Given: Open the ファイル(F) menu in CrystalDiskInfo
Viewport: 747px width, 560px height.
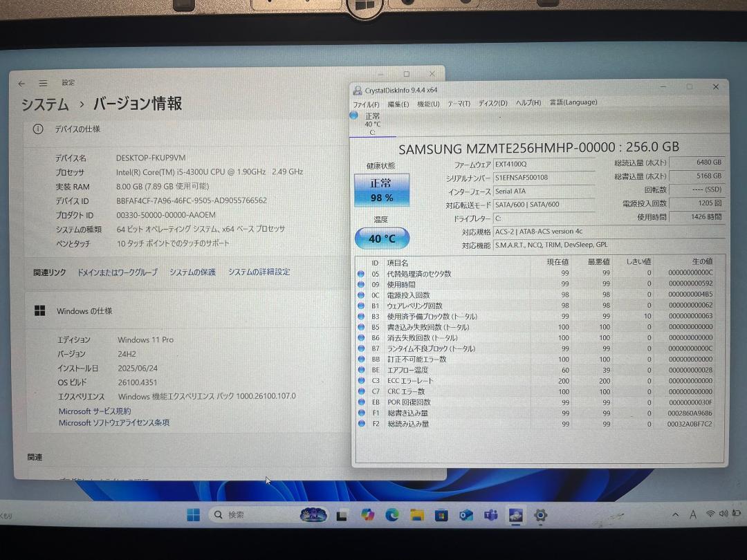Looking at the screenshot, I should tap(366, 104).
